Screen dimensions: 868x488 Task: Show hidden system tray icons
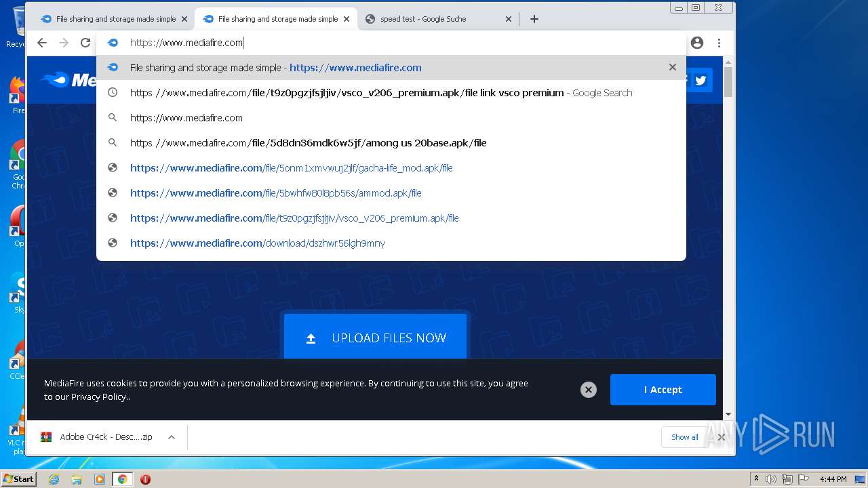pyautogui.click(x=756, y=479)
